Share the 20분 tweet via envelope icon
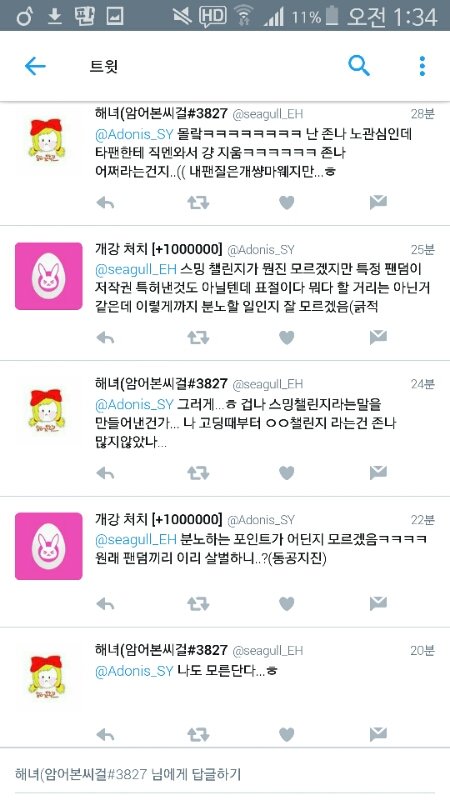This screenshot has height=800, width=450. pyautogui.click(x=378, y=734)
